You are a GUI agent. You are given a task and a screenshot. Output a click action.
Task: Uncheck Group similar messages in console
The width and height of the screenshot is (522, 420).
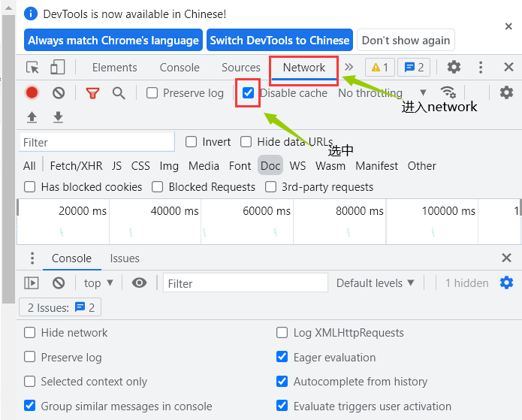pyautogui.click(x=29, y=406)
